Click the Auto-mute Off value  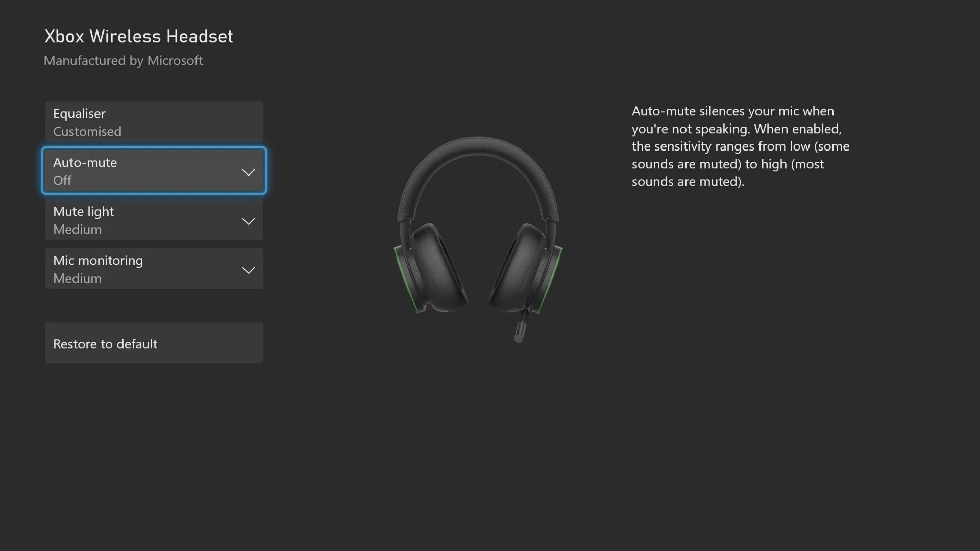click(62, 180)
